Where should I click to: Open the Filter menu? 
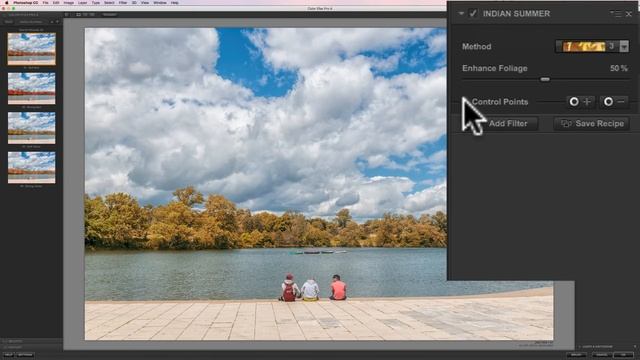pos(122,2)
